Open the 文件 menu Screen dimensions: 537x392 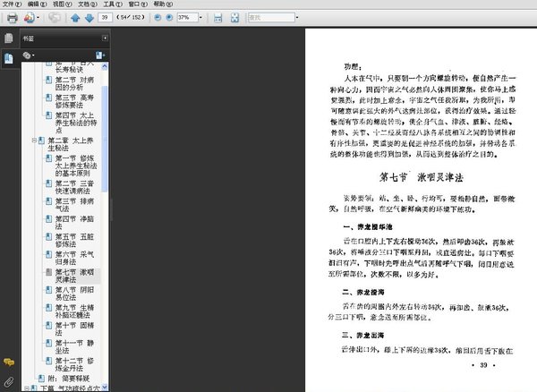(12, 4)
